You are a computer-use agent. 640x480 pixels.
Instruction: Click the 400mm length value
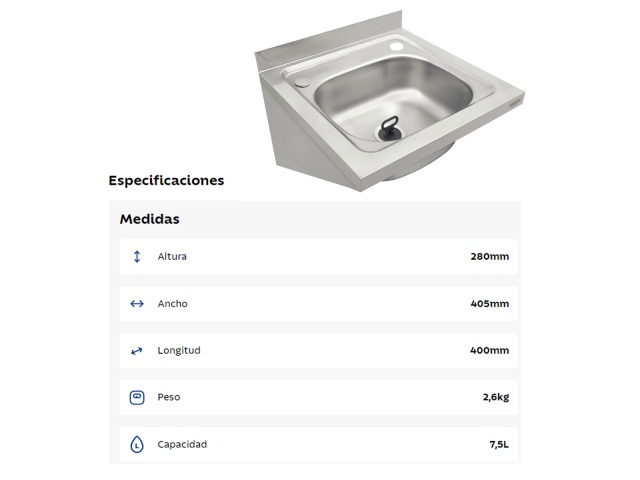(x=490, y=351)
